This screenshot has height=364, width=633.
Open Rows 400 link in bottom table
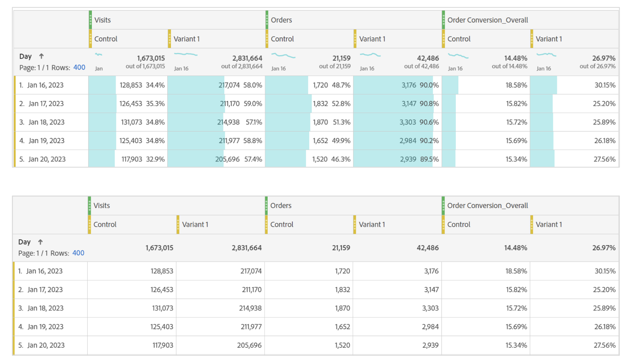[78, 253]
